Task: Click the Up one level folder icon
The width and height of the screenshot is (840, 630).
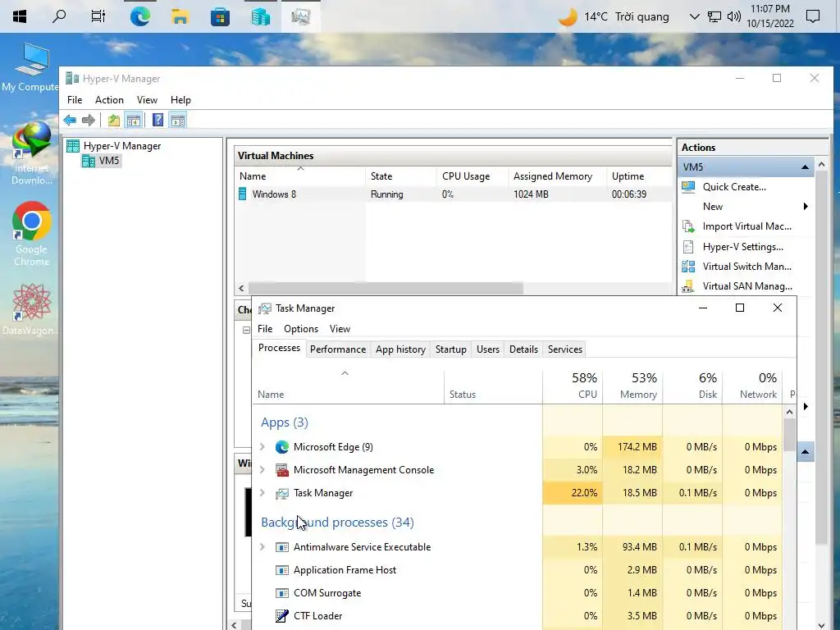Action: click(113, 120)
